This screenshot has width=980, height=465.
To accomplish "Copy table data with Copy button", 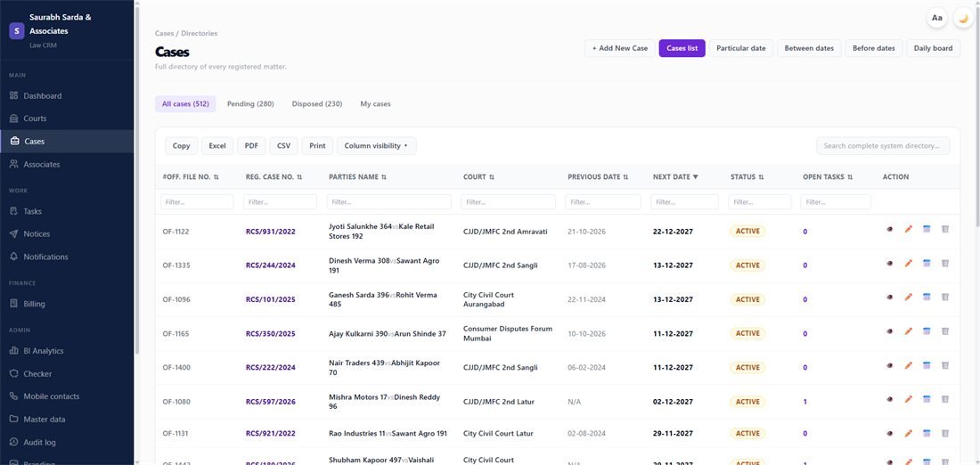I will tap(181, 145).
